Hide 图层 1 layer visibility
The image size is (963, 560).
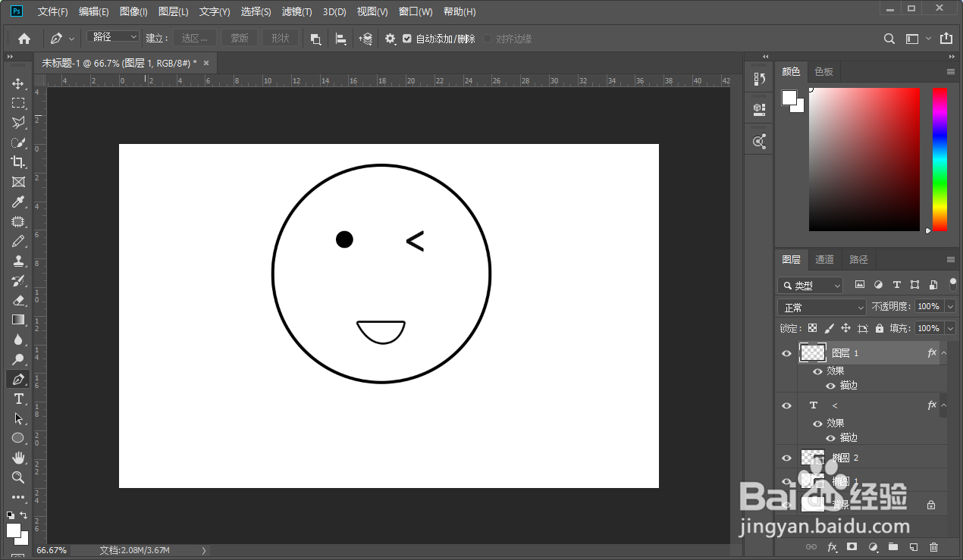(786, 353)
